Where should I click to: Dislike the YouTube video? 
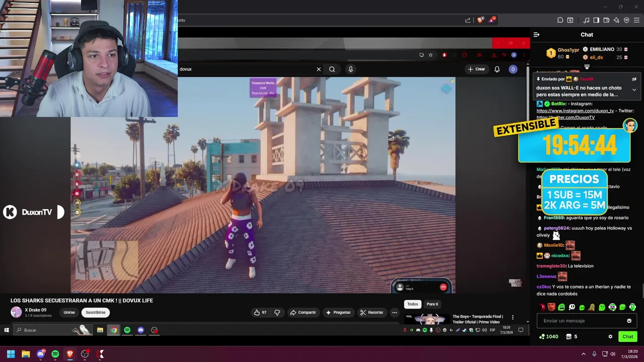point(277,313)
